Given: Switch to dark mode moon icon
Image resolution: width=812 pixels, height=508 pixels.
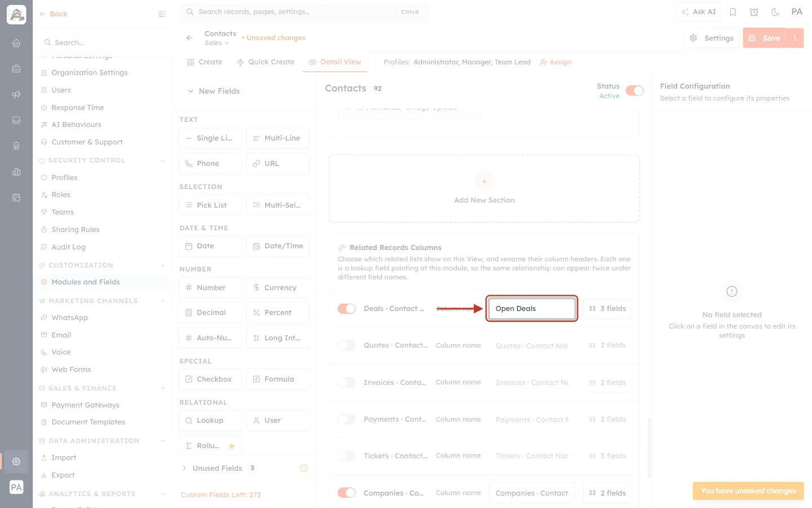Looking at the screenshot, I should coord(775,12).
